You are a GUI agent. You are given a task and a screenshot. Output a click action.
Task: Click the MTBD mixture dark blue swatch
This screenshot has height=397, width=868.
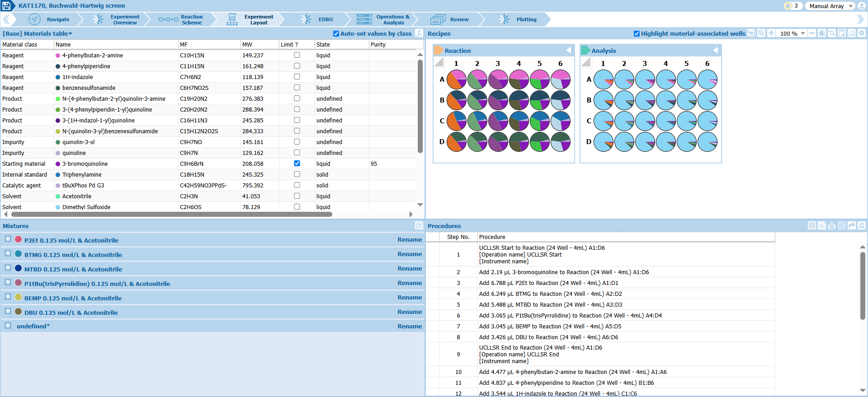pyautogui.click(x=19, y=268)
